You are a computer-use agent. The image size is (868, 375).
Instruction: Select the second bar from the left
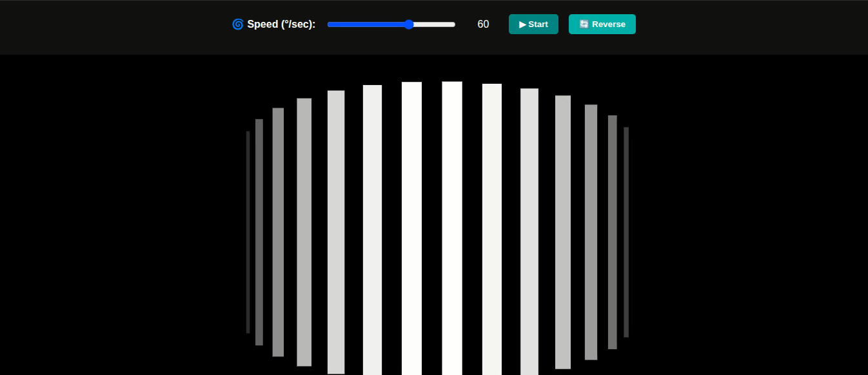pos(259,232)
